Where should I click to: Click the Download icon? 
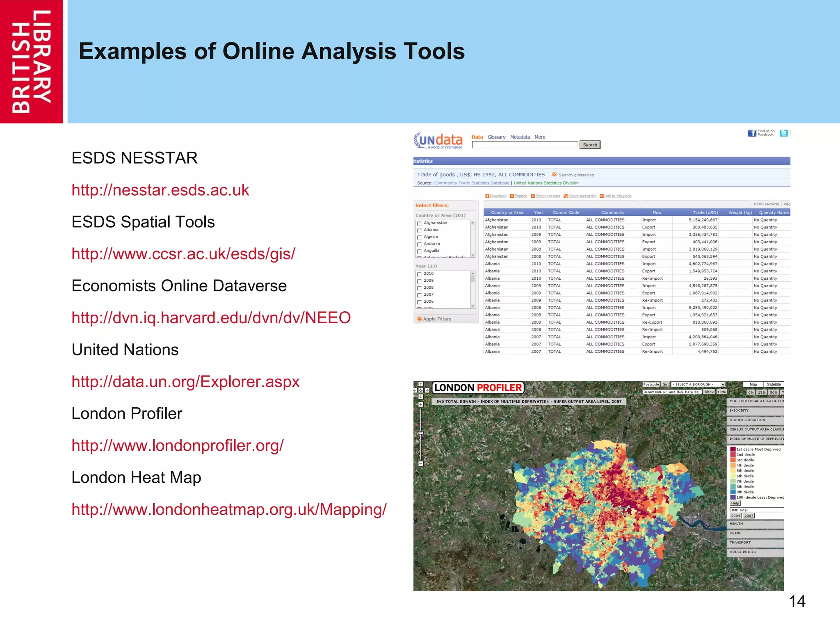[487, 196]
